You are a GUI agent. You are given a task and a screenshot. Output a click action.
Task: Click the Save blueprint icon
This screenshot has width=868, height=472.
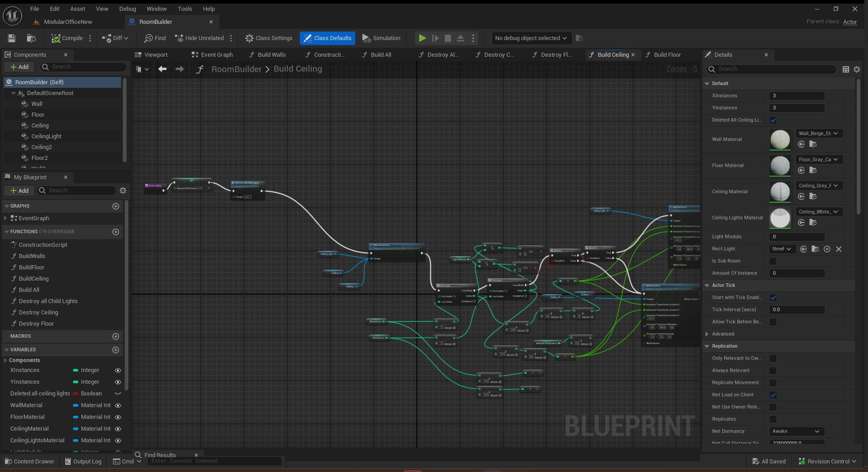tap(12, 38)
